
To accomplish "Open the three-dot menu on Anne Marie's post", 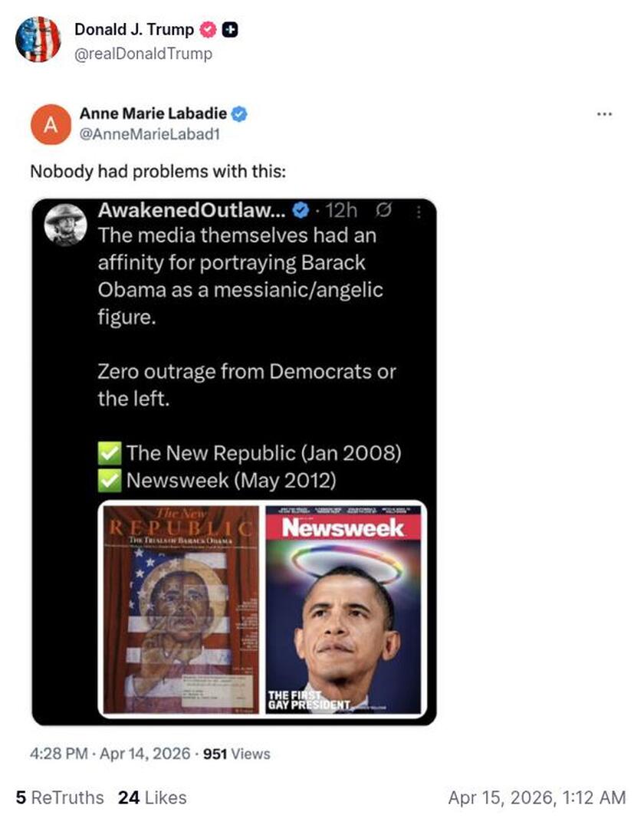I will tap(604, 113).
